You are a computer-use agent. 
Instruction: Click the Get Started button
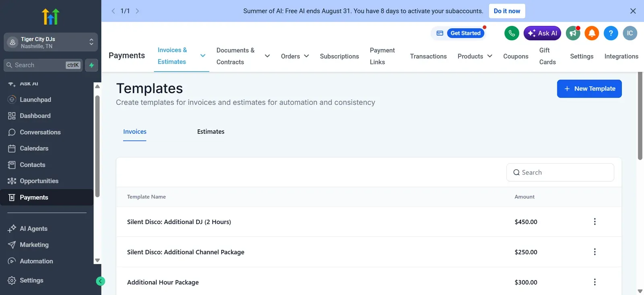click(465, 33)
